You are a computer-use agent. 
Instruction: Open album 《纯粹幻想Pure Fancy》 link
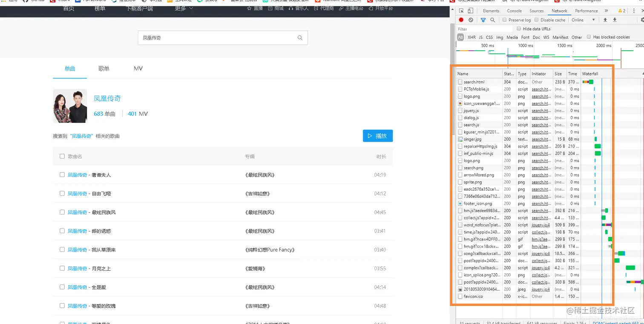270,250
